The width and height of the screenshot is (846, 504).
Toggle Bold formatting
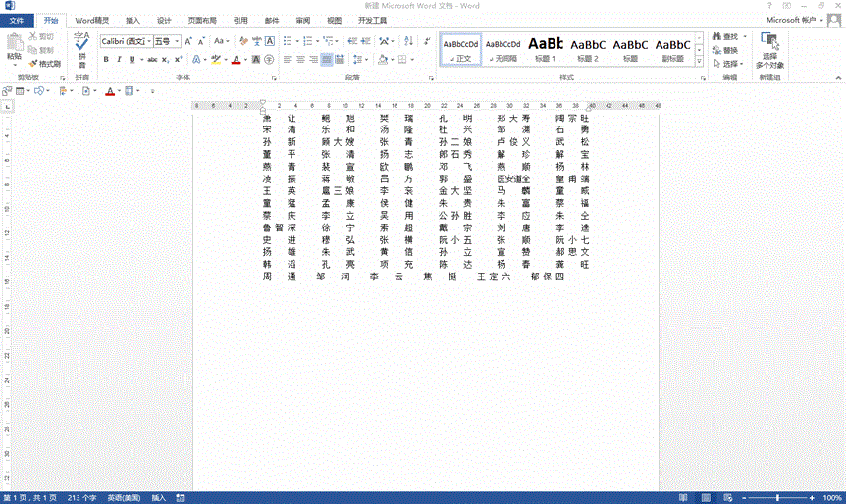(106, 60)
